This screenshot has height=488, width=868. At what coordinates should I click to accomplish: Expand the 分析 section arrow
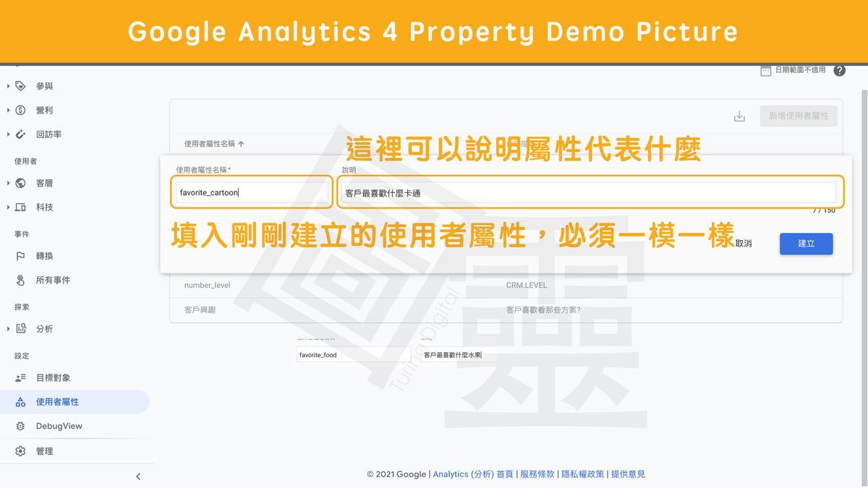[x=8, y=329]
